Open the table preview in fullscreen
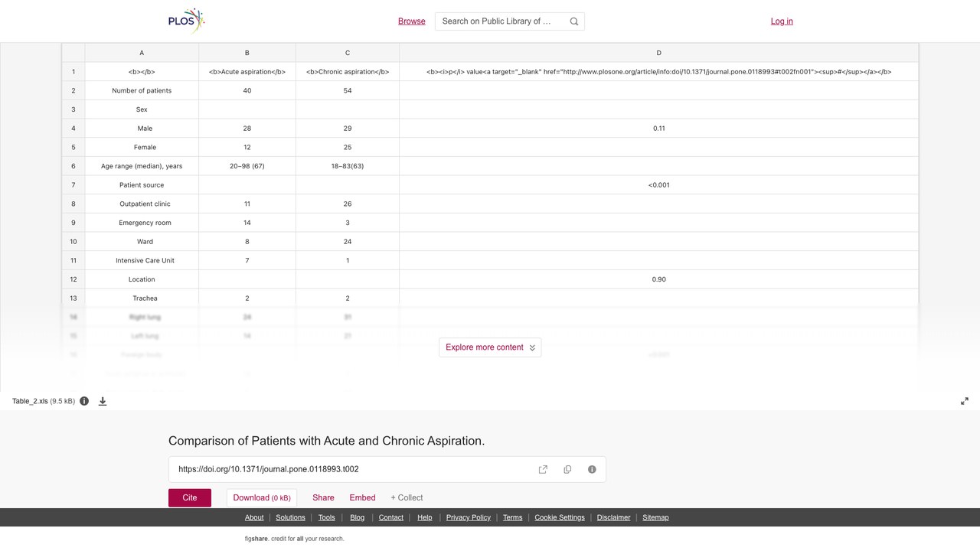This screenshot has height=551, width=980. 965,401
